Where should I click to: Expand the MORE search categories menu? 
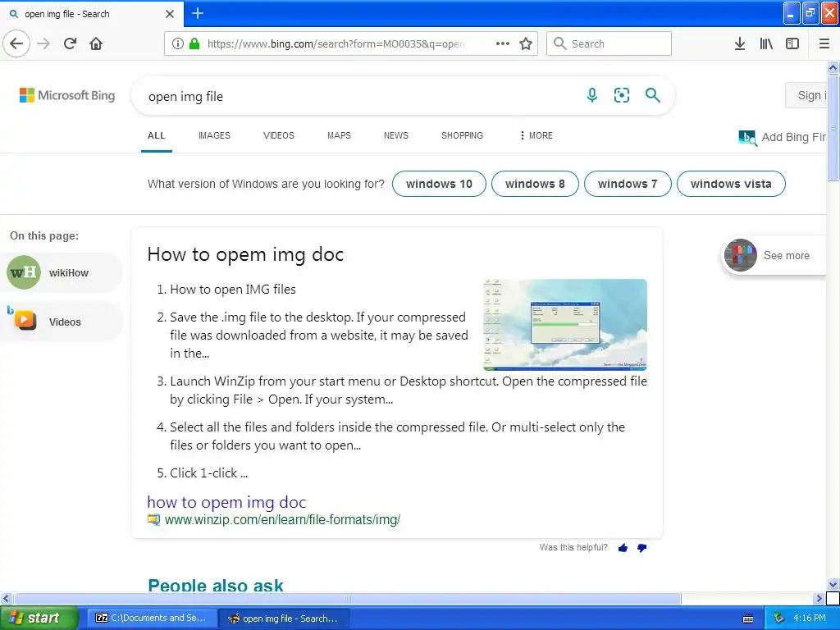536,135
